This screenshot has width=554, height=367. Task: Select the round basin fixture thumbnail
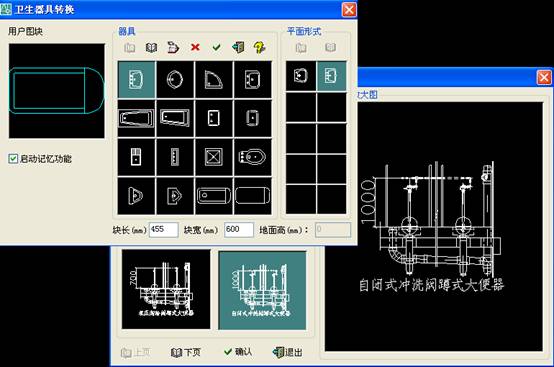(175, 79)
